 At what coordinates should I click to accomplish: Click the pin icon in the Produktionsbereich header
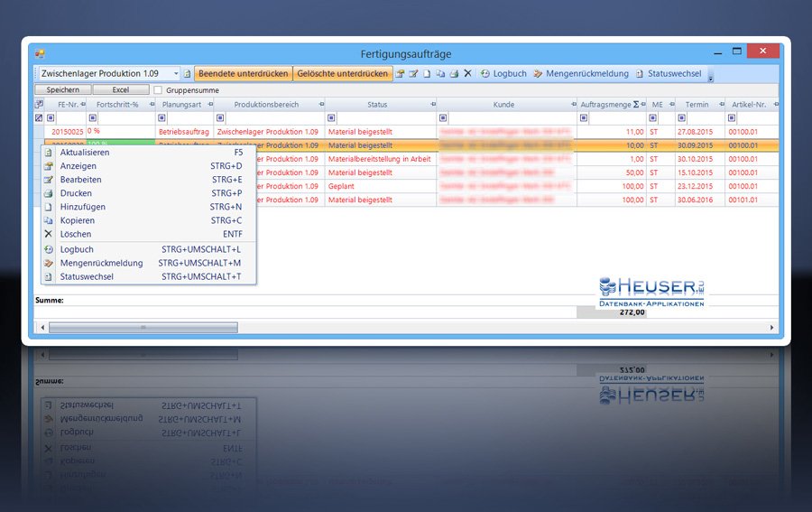tap(321, 104)
